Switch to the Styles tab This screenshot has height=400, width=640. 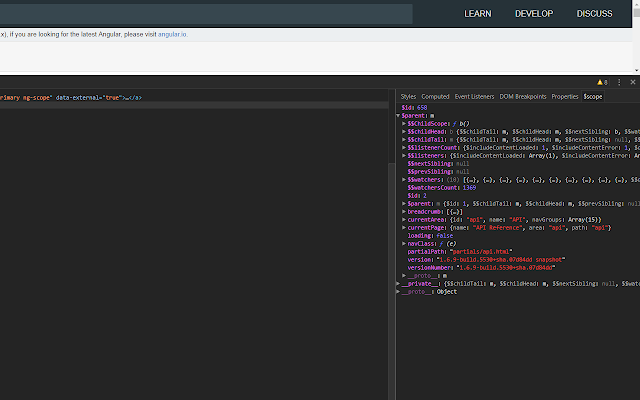408,97
